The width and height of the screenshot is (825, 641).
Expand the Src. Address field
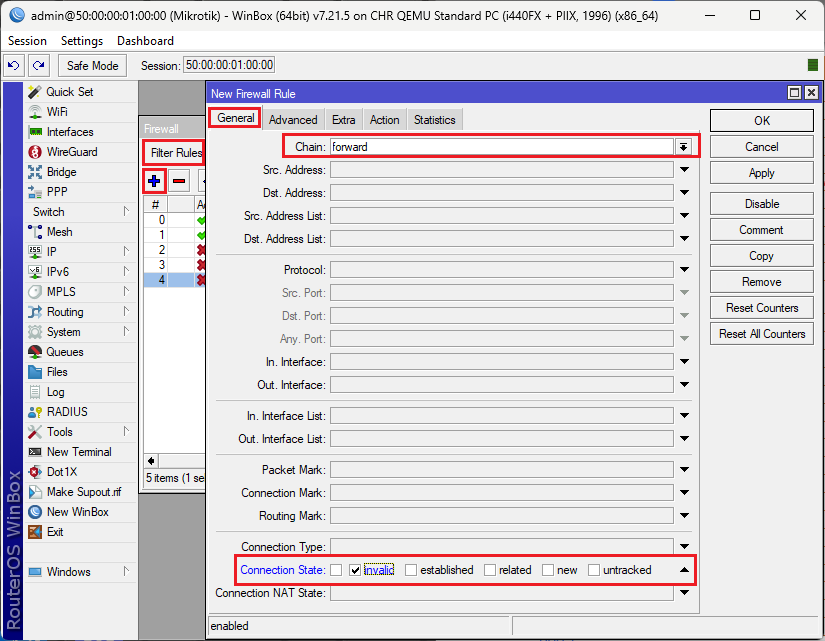[x=685, y=169]
